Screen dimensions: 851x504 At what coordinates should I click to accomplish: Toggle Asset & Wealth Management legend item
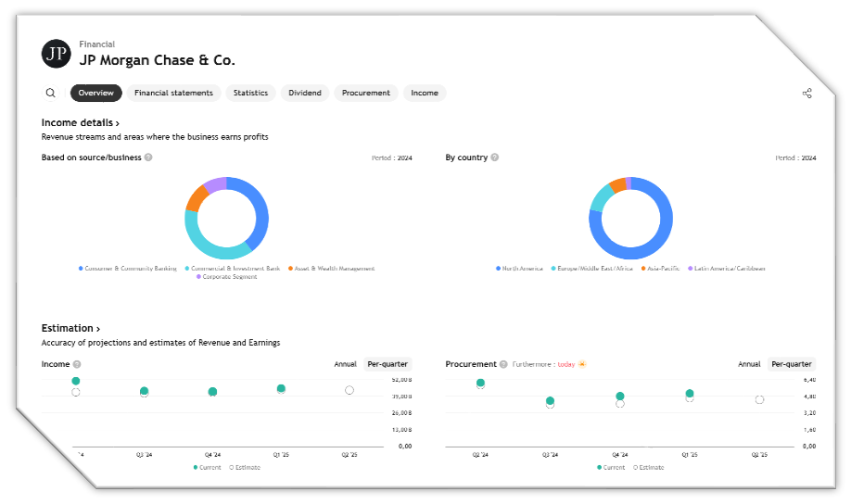[331, 269]
